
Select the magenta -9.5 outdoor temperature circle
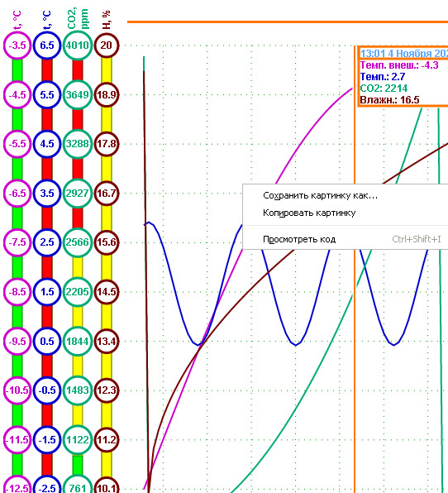tap(17, 341)
